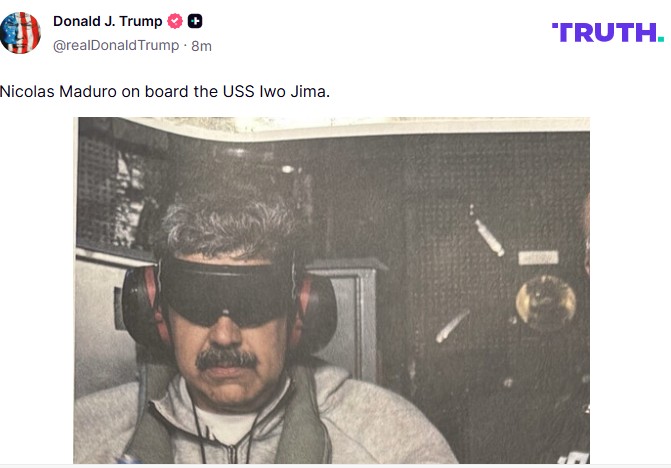
Task: Click the red verified checkmark badge
Action: [175, 21]
